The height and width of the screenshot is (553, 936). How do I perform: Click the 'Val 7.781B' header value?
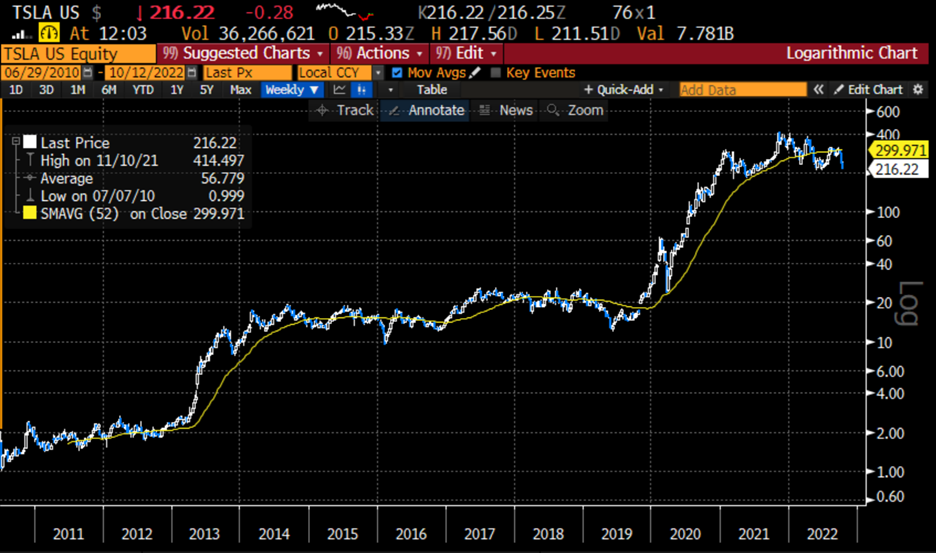pos(684,33)
